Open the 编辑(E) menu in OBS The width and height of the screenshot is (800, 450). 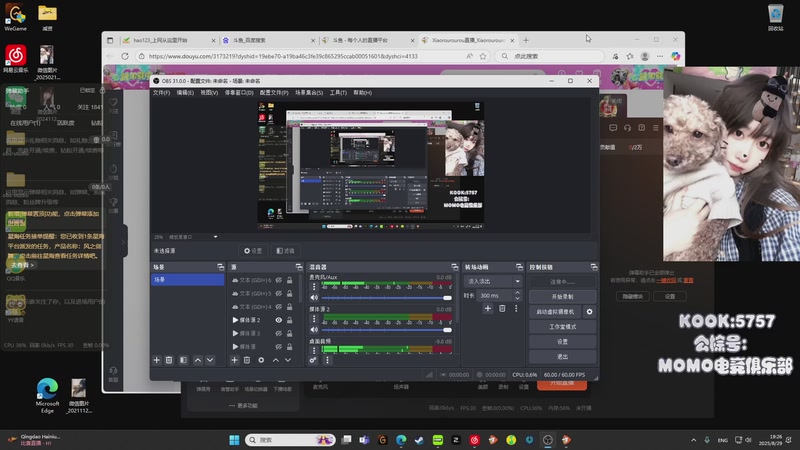coord(185,93)
